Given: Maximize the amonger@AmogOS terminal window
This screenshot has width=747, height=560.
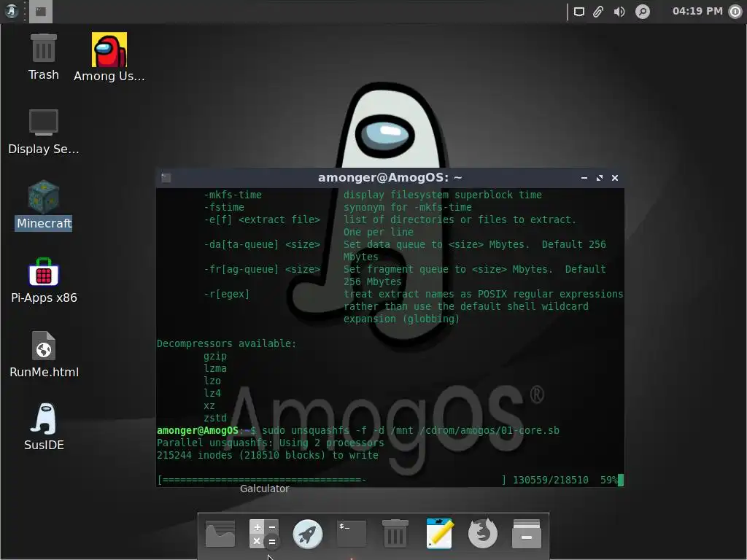Looking at the screenshot, I should 600,178.
